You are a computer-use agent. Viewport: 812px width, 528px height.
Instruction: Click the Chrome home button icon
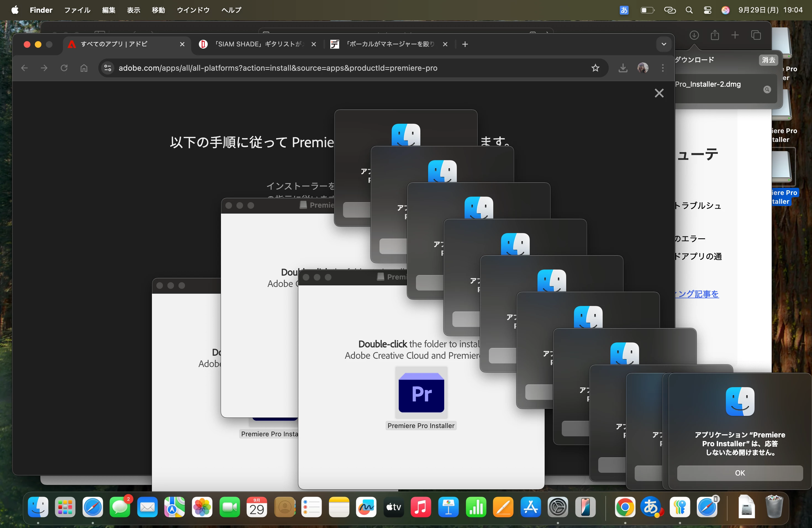[84, 68]
